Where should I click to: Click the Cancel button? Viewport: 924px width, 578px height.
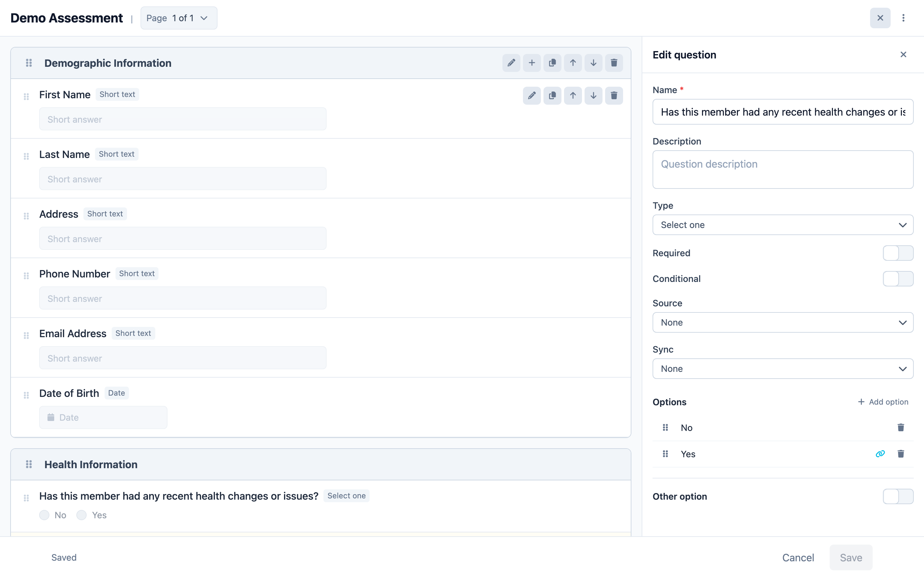pos(798,558)
